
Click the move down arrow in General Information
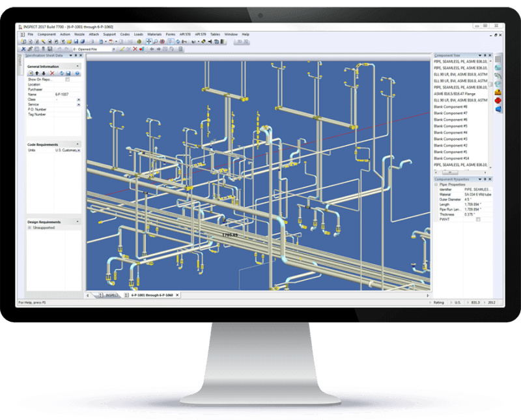(44, 73)
